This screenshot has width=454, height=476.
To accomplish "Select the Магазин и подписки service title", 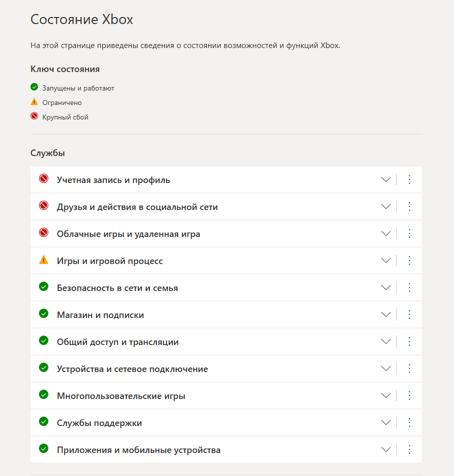I will click(x=100, y=315).
